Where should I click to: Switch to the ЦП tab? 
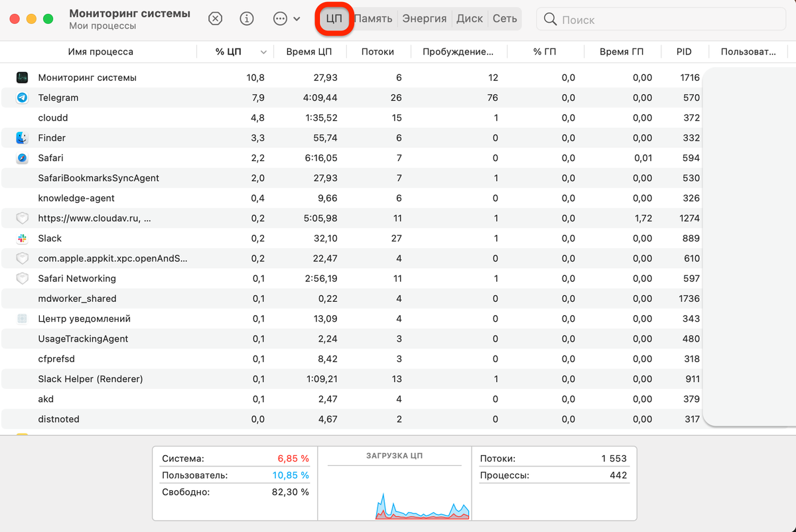pyautogui.click(x=334, y=19)
